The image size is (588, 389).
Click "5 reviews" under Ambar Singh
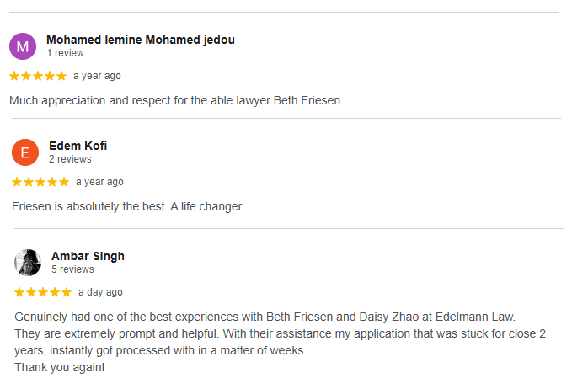click(x=72, y=269)
